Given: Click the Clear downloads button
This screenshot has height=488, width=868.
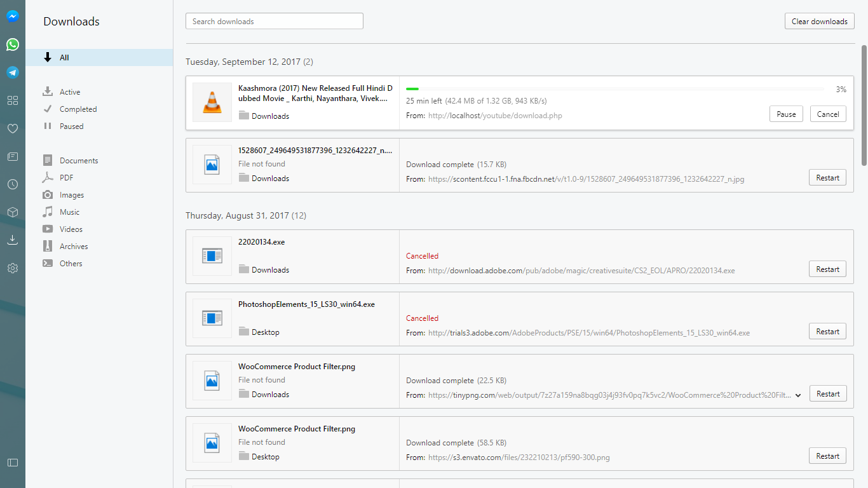Looking at the screenshot, I should pyautogui.click(x=819, y=22).
